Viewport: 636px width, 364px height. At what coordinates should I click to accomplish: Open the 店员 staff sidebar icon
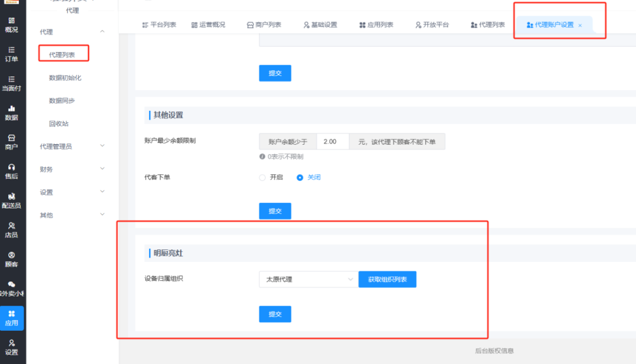[x=11, y=230]
